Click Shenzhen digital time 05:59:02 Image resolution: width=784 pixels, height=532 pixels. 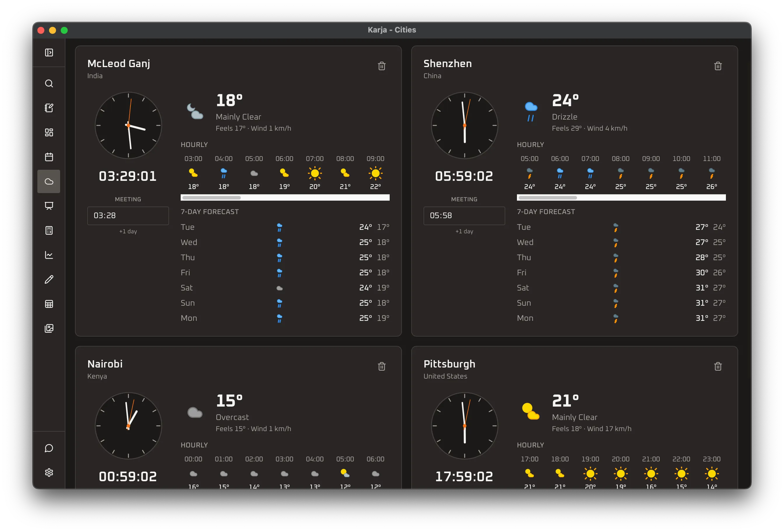click(x=464, y=176)
